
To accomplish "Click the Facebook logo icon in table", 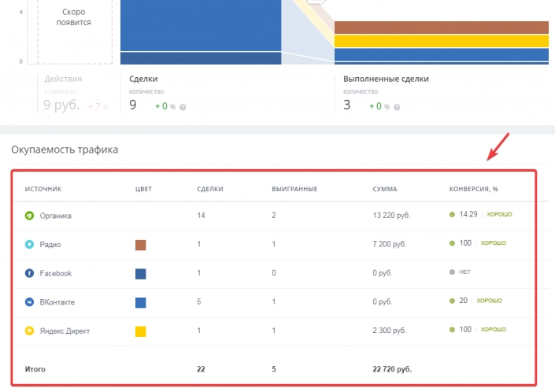I will [29, 273].
